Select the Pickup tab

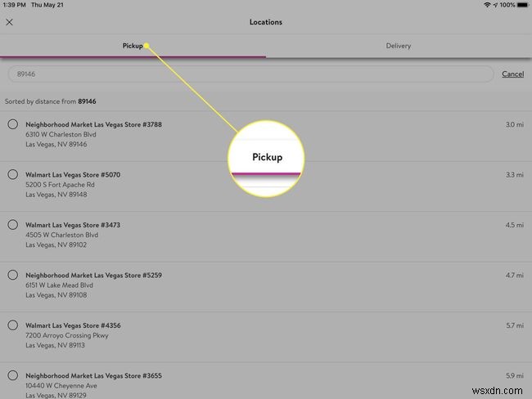[133, 46]
